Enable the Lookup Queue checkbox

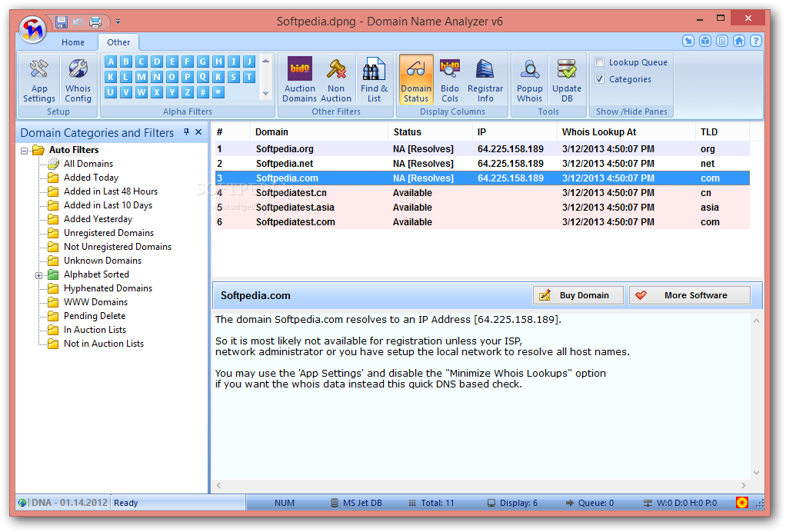pyautogui.click(x=600, y=62)
